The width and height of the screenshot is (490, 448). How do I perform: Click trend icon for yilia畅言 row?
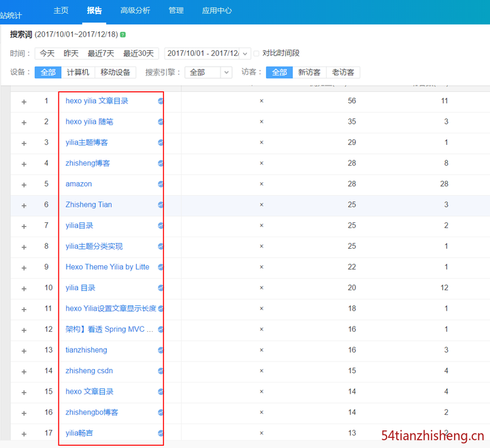[161, 433]
